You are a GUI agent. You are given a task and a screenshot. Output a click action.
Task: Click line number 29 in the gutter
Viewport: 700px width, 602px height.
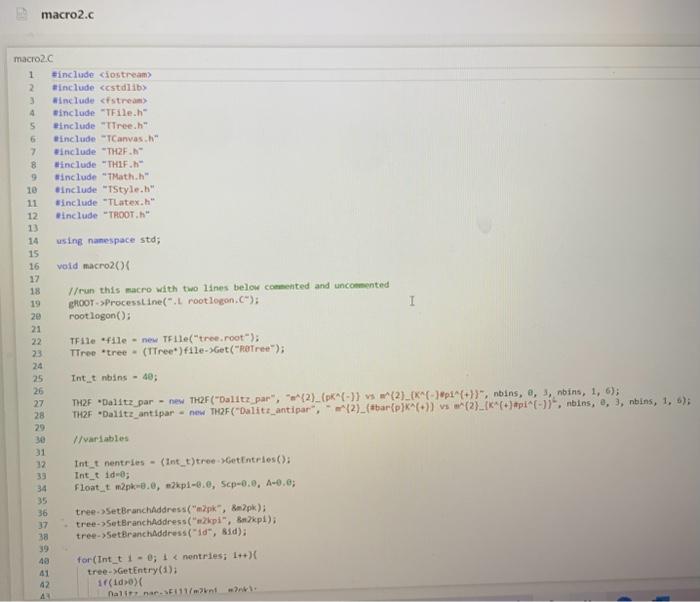39,427
